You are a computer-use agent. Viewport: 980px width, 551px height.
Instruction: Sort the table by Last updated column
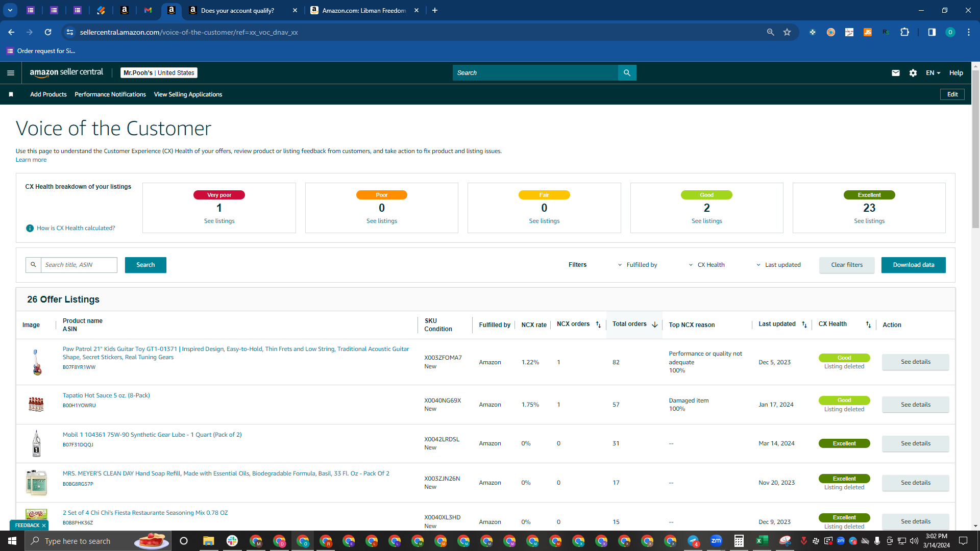coord(804,324)
